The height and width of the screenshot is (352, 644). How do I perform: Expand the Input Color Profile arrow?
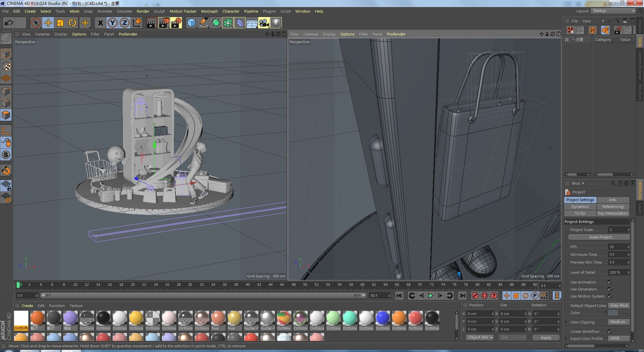(566, 339)
